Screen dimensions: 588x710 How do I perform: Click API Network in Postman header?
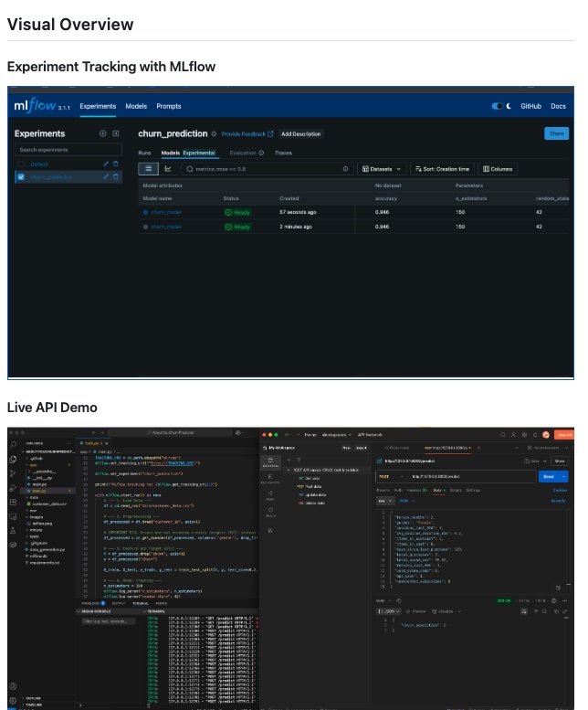coord(370,435)
